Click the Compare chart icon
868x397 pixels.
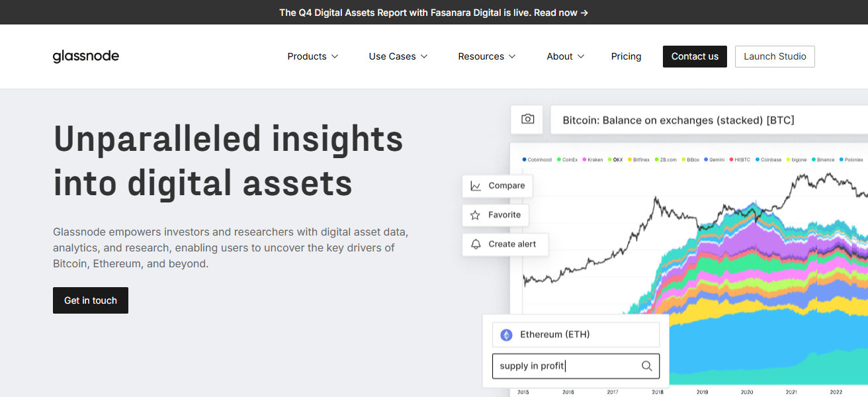[476, 186]
